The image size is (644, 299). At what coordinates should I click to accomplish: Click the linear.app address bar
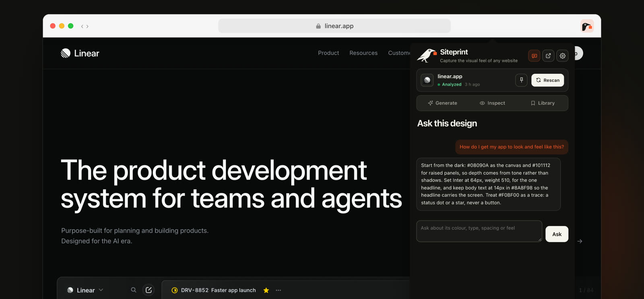point(334,26)
